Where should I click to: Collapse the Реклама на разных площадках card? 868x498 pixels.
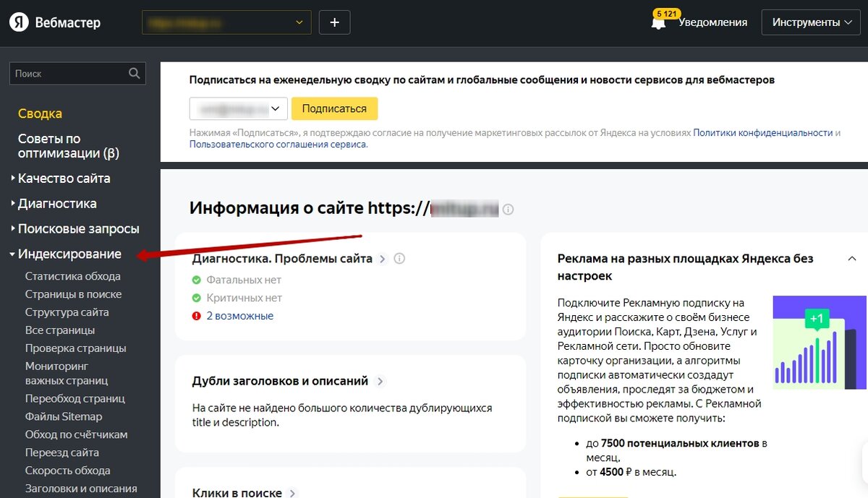852,258
